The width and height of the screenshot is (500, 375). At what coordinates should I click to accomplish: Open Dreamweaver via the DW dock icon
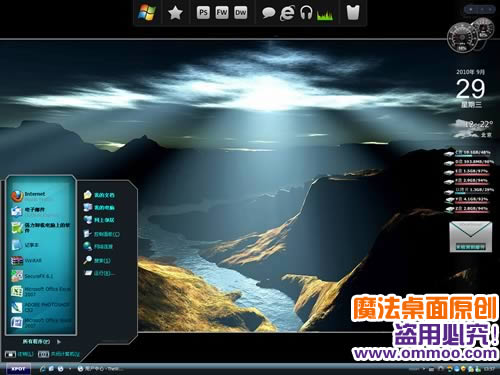click(x=240, y=13)
